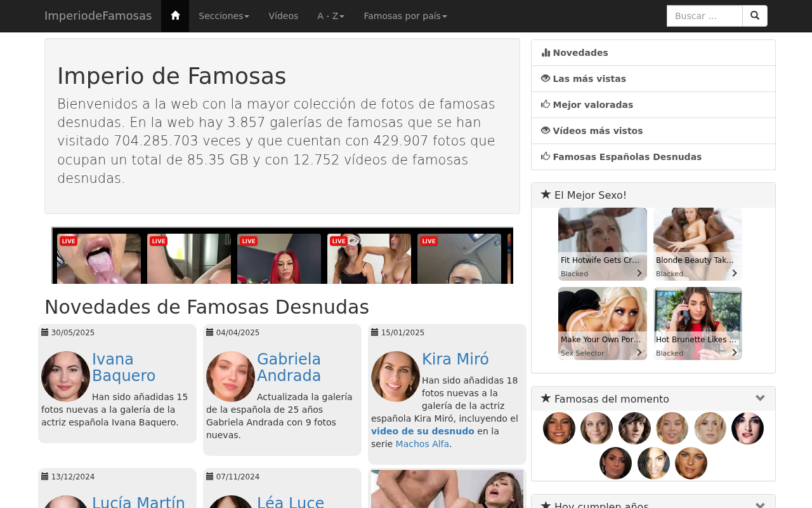
Task: Click the first avatar in Famosas del momento
Action: click(x=559, y=428)
